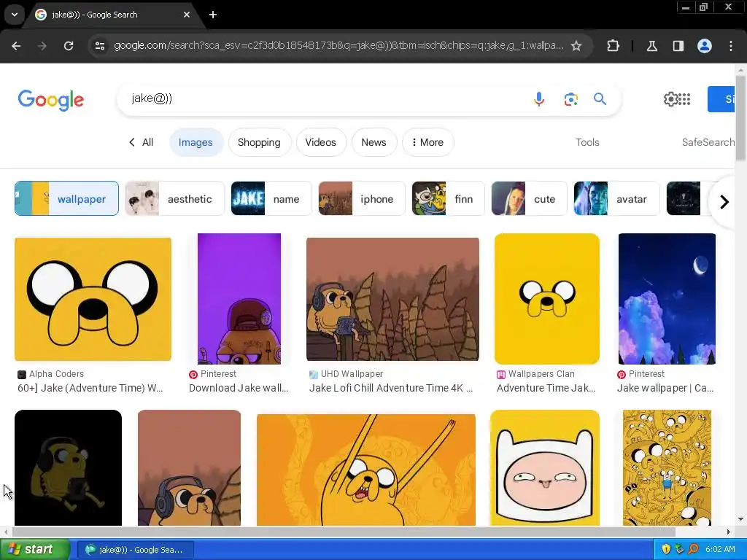This screenshot has height=560, width=747.
Task: Expand the More search options
Action: tap(427, 142)
